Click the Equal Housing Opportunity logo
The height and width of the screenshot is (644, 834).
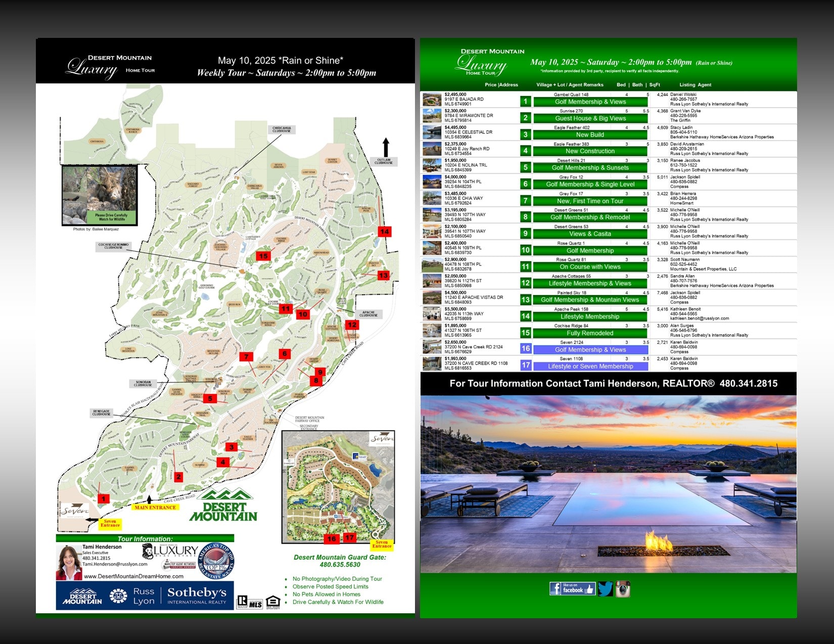(273, 602)
